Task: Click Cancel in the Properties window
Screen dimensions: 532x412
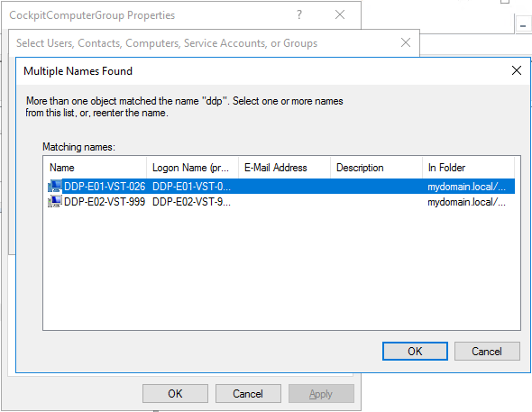Action: (x=248, y=393)
